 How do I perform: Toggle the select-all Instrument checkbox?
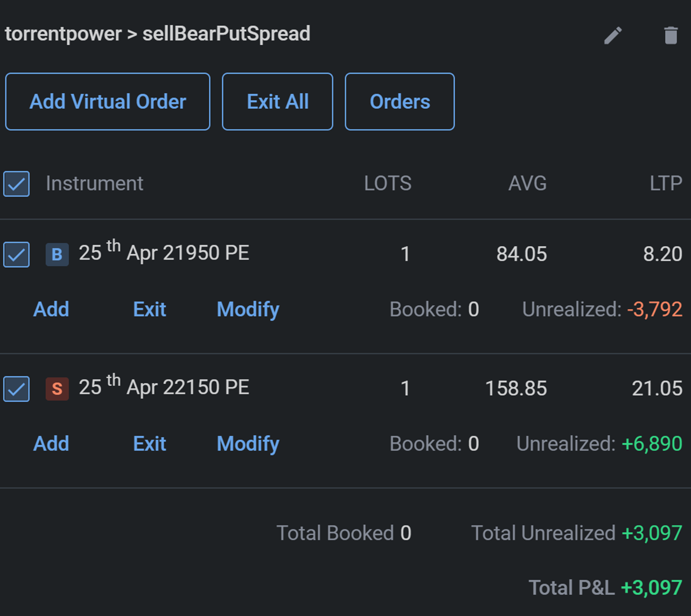(x=16, y=184)
